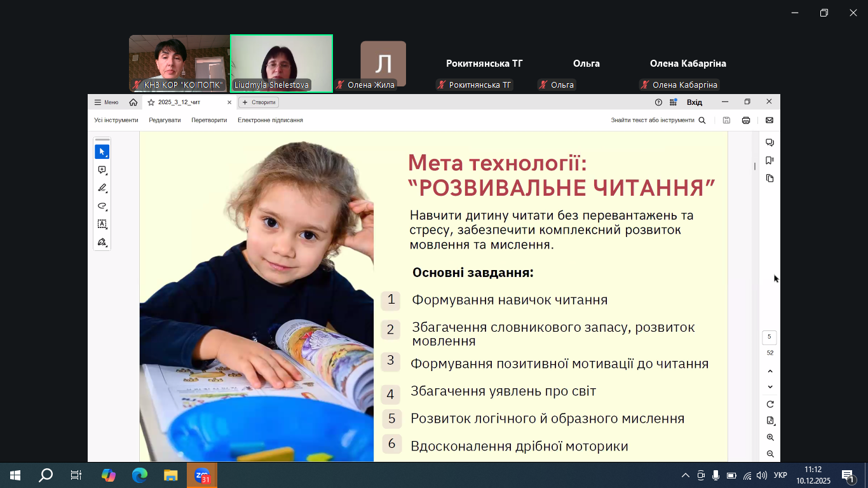Rotate the page view clockwise

tap(770, 404)
